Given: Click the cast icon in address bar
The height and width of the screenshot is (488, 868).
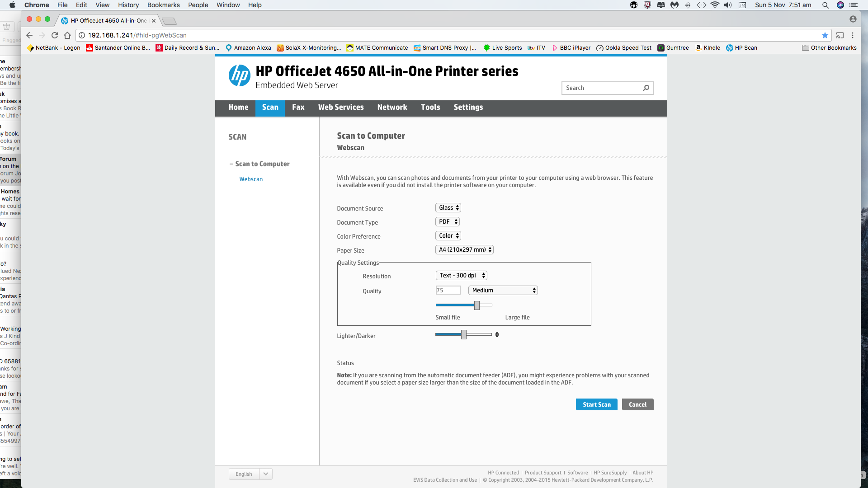Looking at the screenshot, I should pyautogui.click(x=840, y=35).
